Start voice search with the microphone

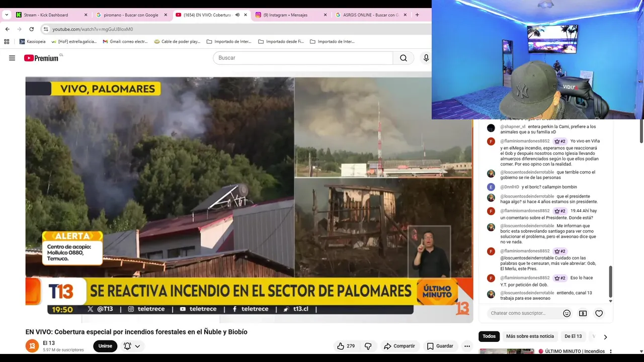[x=426, y=58]
